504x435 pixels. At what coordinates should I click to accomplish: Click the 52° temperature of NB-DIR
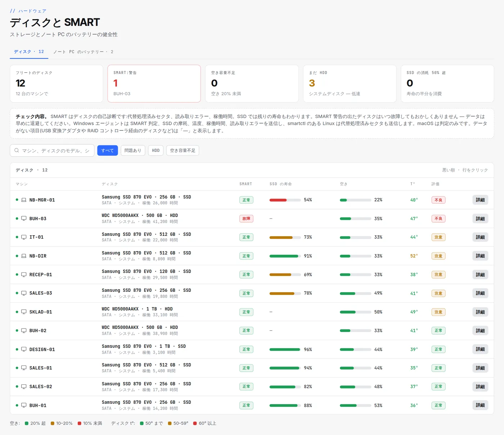point(414,256)
